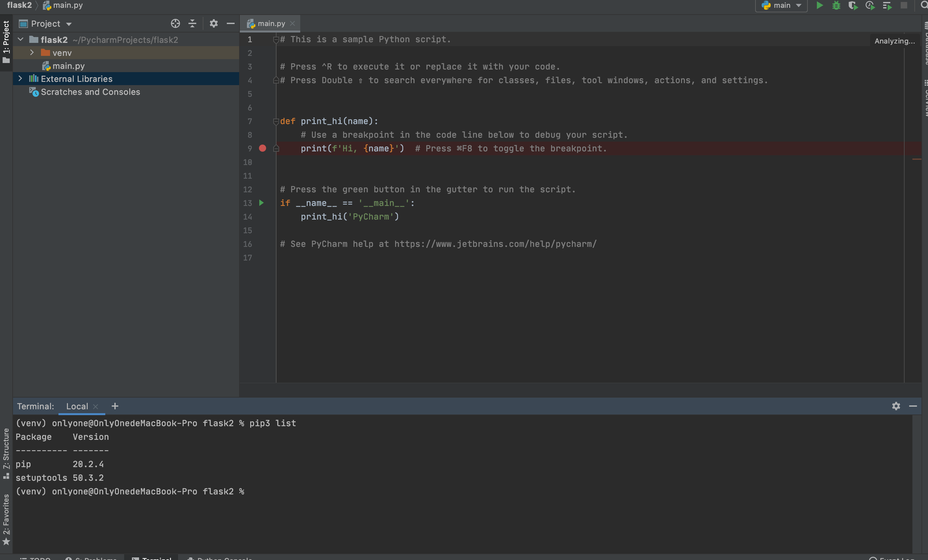Image resolution: width=928 pixels, height=560 pixels.
Task: Click green run gutter arrow on line 13
Action: (x=261, y=203)
